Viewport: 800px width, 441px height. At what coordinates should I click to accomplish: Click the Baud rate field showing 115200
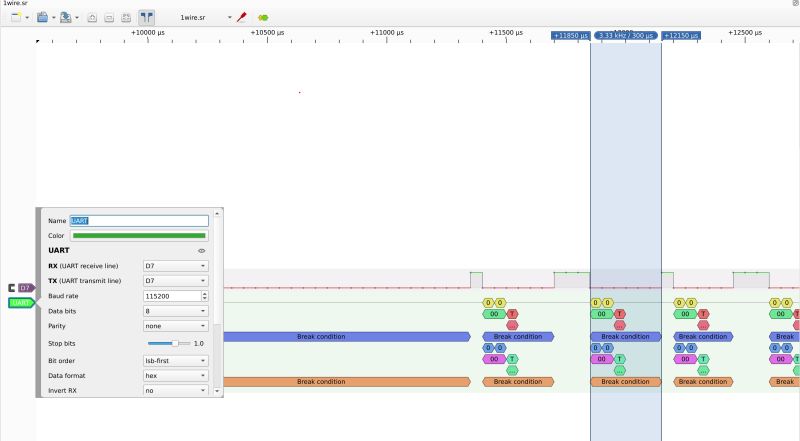[172, 296]
